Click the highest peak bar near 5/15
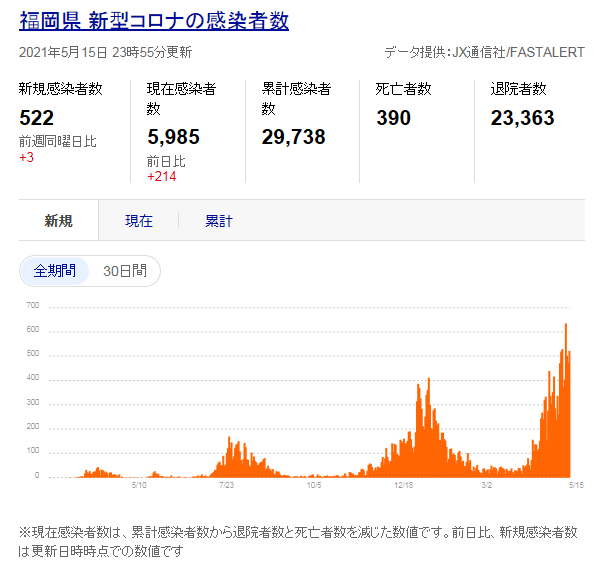This screenshot has width=601, height=565. pyautogui.click(x=566, y=400)
